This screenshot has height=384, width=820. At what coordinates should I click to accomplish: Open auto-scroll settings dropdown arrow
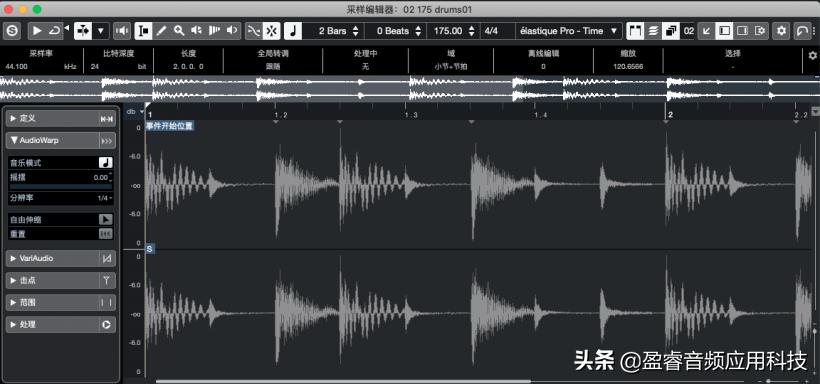pos(101,31)
